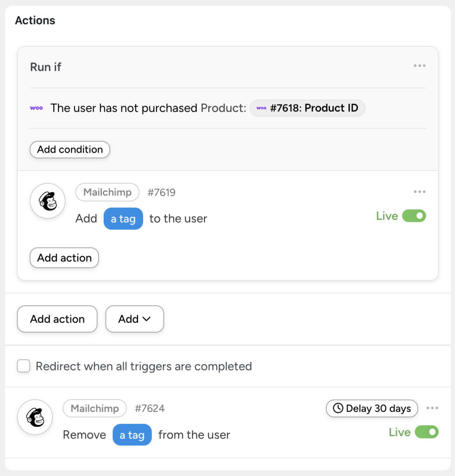
Task: Click the Delay 30 days button
Action: point(372,408)
